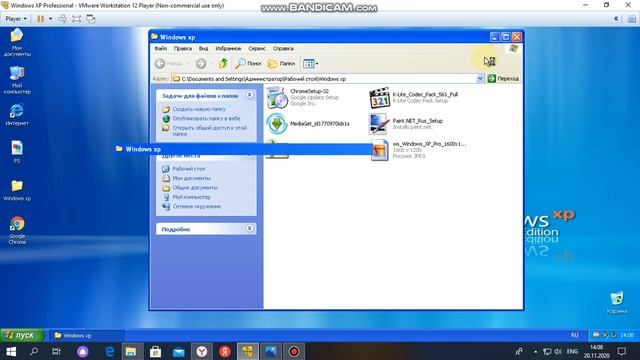Select Мой компьютер desktop icon
640x360 pixels.
pyautogui.click(x=17, y=80)
